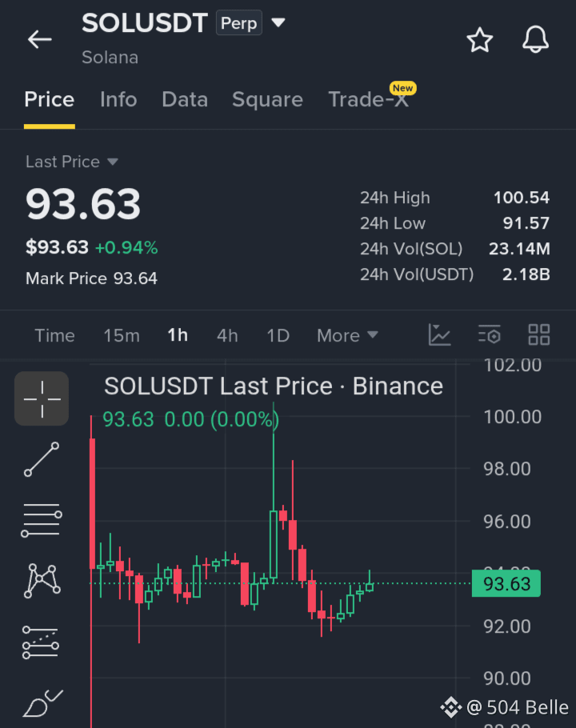The height and width of the screenshot is (728, 576).
Task: Select the brush drawing tool
Action: [42, 703]
